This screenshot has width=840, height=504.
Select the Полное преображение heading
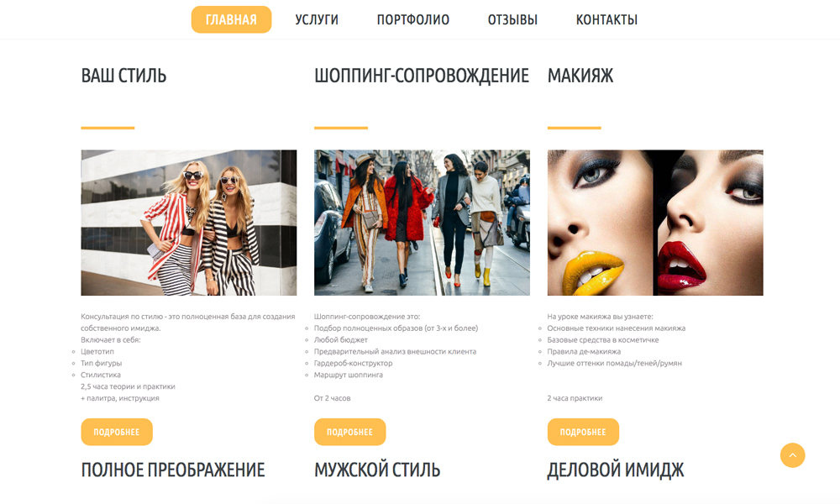173,470
